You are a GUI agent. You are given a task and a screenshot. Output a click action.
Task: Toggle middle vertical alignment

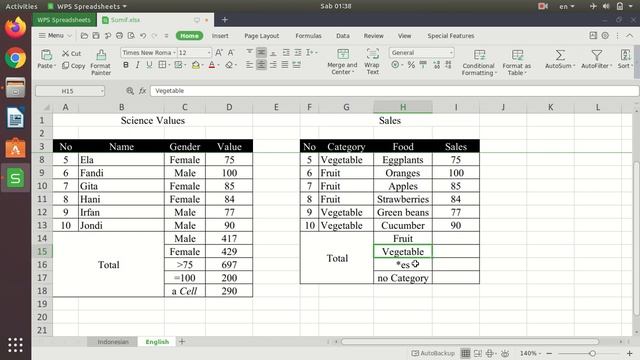[x=261, y=53]
